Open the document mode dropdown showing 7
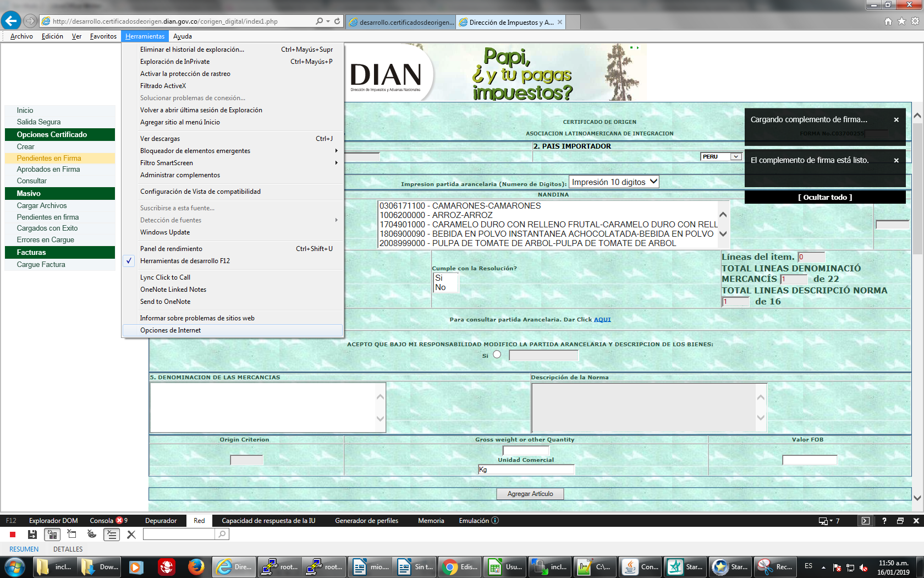Image resolution: width=924 pixels, height=578 pixels. tap(829, 521)
